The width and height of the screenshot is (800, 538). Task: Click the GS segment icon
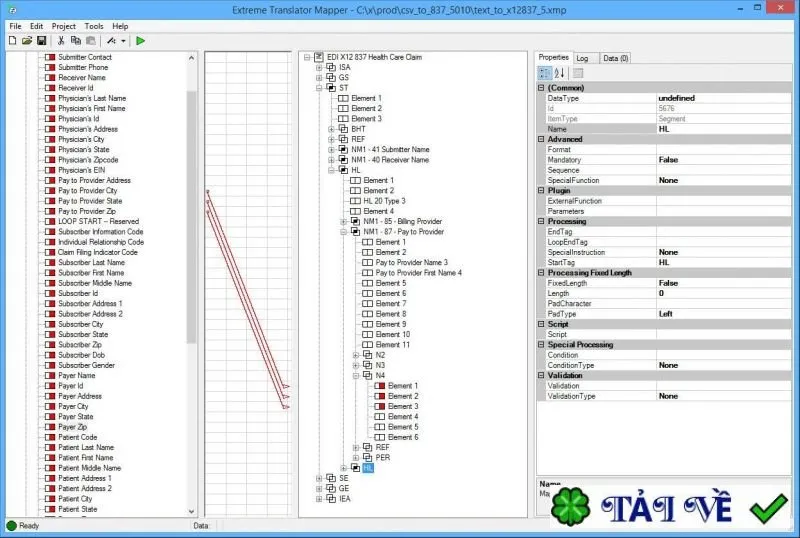pyautogui.click(x=331, y=78)
